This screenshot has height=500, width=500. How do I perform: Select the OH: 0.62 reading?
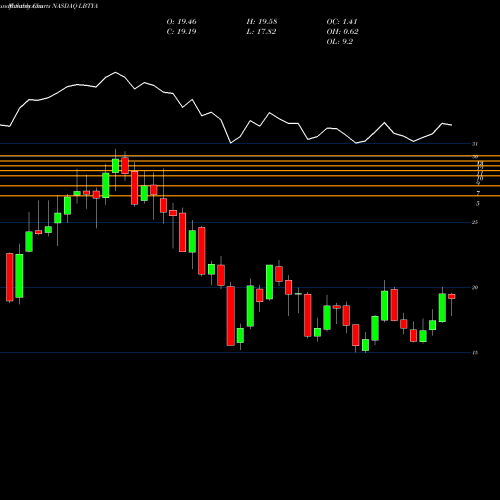pos(343,32)
